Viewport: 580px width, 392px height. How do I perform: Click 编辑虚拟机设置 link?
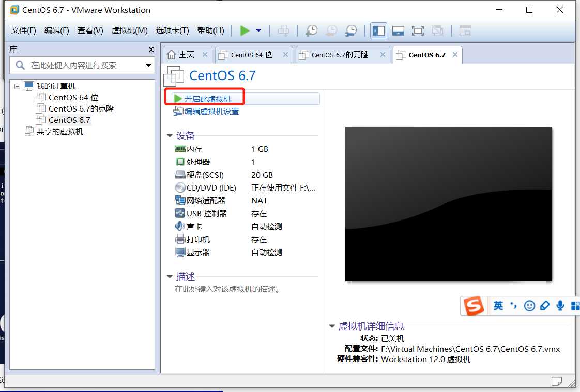tap(211, 111)
